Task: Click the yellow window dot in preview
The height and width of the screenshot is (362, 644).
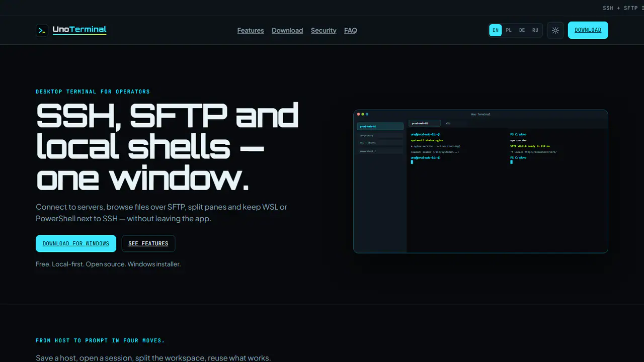Action: (x=363, y=114)
